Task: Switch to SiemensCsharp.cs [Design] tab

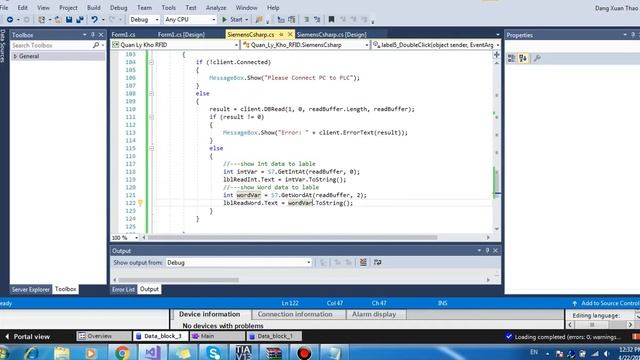Action: [331, 35]
